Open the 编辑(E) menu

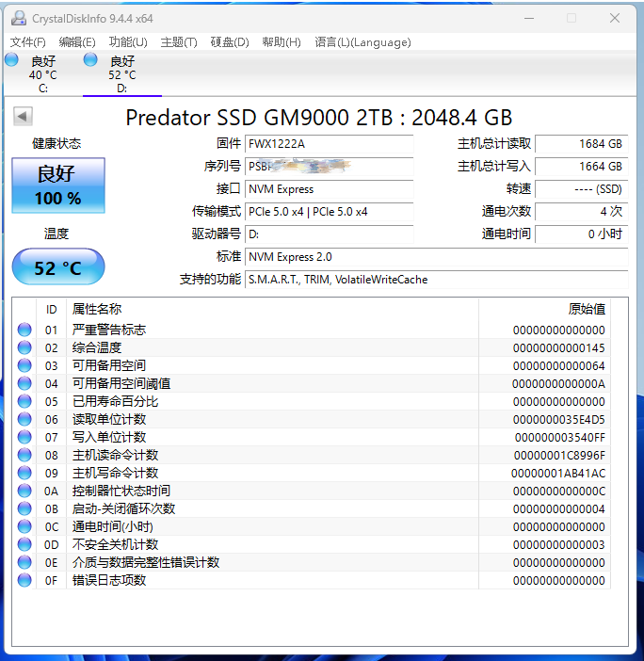click(77, 42)
